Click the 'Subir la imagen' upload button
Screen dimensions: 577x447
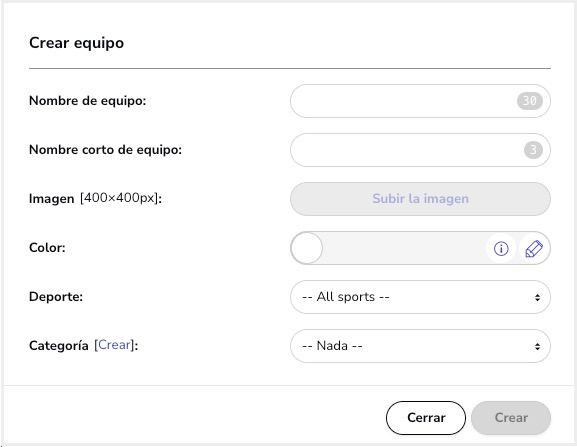tap(420, 199)
